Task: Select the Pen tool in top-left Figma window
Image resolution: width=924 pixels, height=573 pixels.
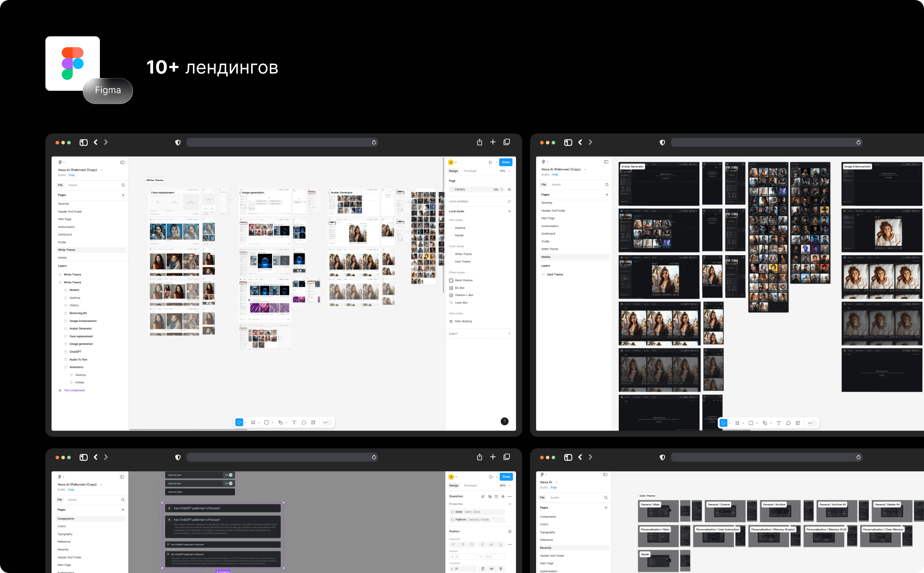Action: point(280,423)
